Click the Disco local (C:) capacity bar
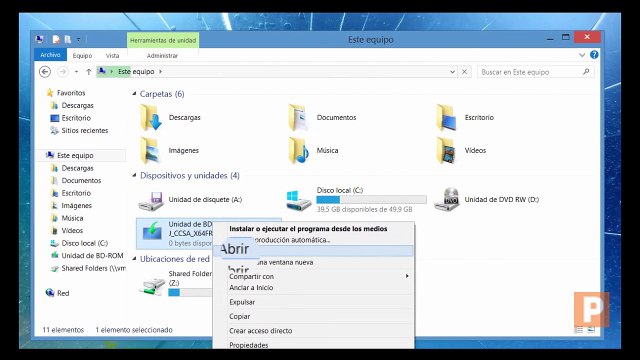 coord(371,200)
